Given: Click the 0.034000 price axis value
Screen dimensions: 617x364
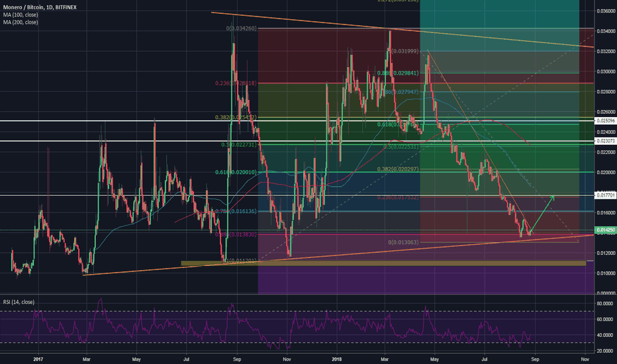Looking at the screenshot, I should (x=606, y=31).
